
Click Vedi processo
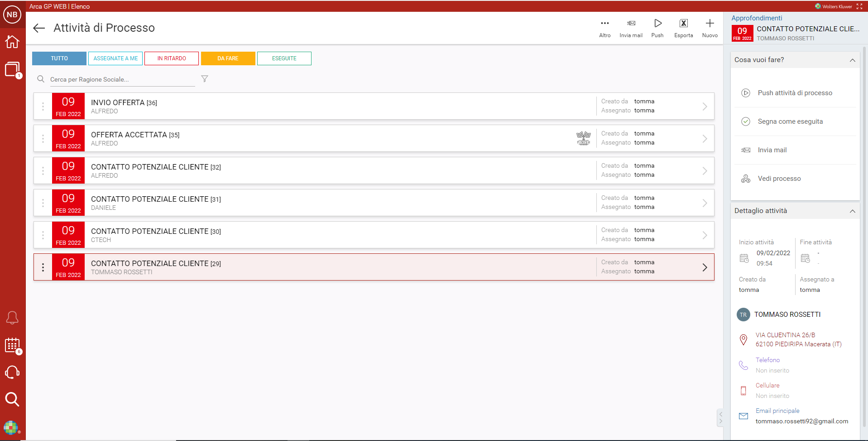pos(795,179)
